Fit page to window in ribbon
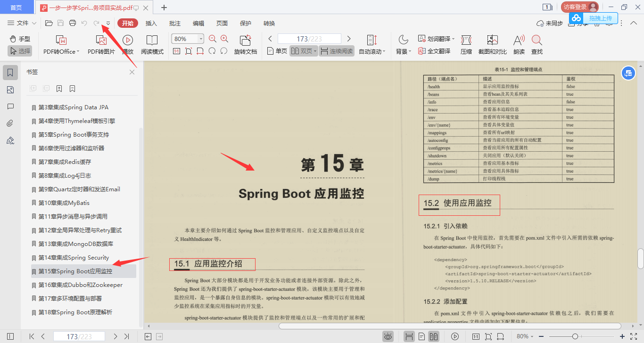Image resolution: width=644 pixels, height=343 pixels. 189,51
